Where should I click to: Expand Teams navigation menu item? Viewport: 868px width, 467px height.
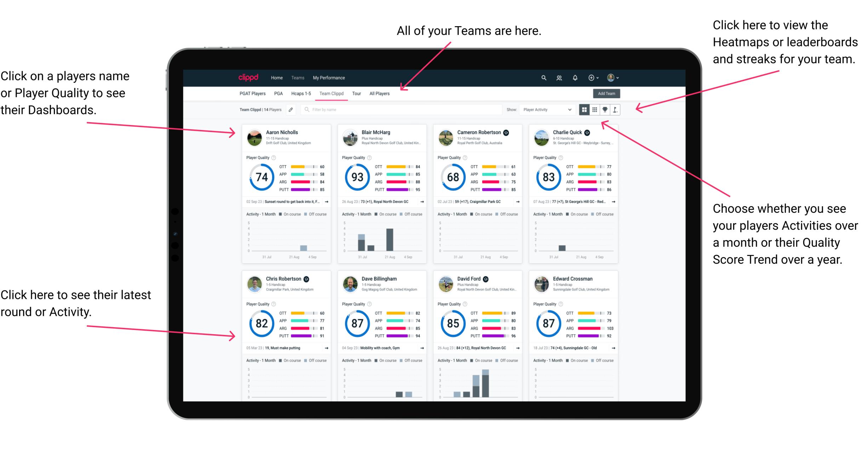(298, 78)
